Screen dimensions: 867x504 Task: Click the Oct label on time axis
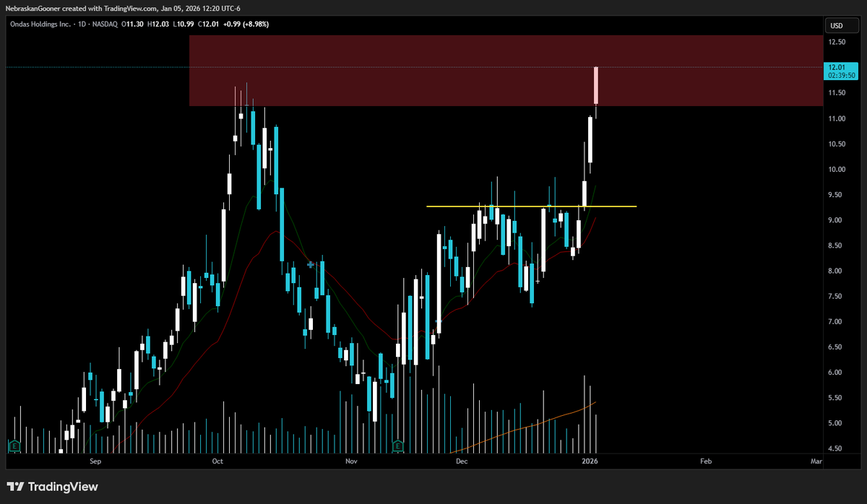(217, 461)
